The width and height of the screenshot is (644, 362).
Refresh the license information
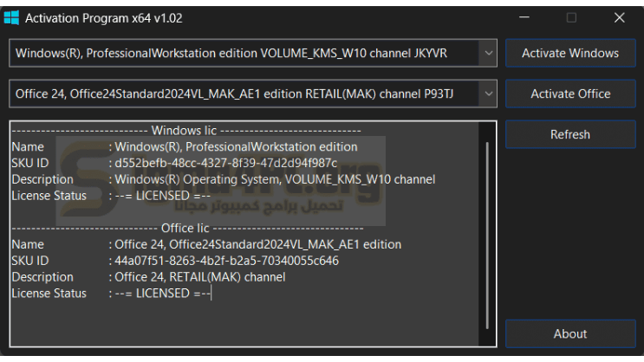click(x=570, y=134)
